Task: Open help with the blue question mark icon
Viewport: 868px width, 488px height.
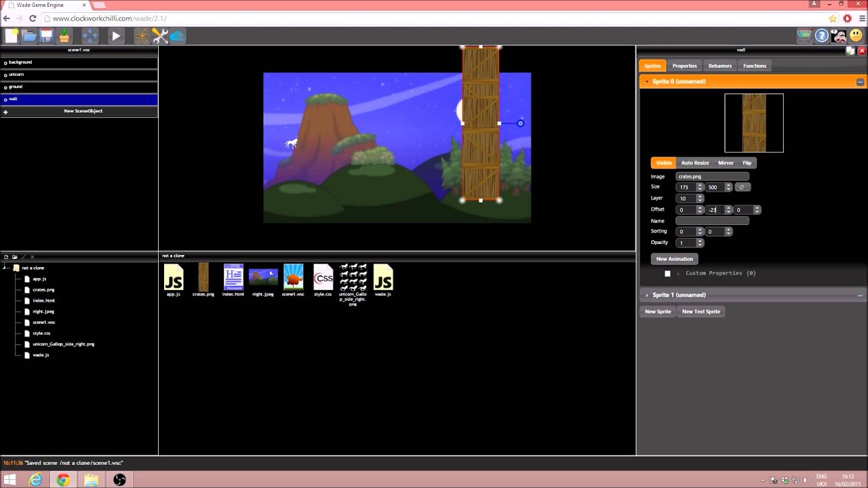Action: coord(821,36)
